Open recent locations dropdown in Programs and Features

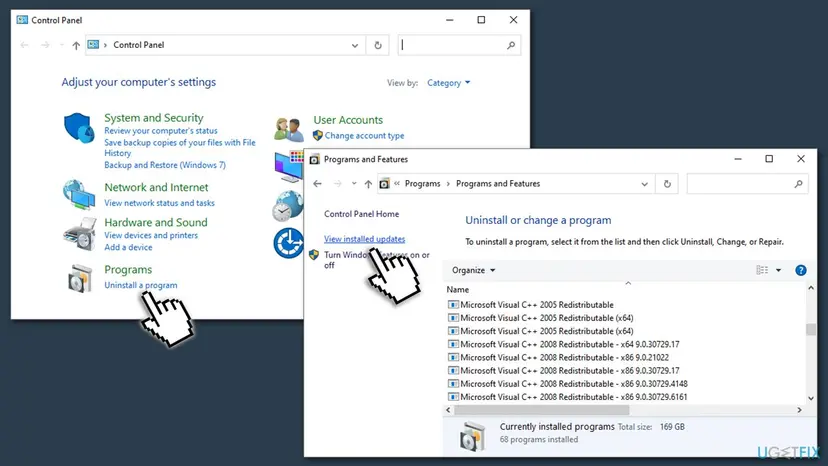(353, 184)
